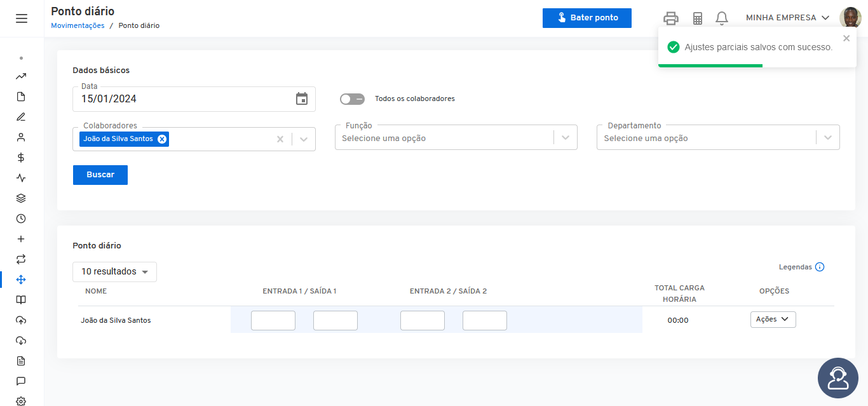This screenshot has width=868, height=406.
Task: Open notifications bell icon
Action: click(722, 18)
